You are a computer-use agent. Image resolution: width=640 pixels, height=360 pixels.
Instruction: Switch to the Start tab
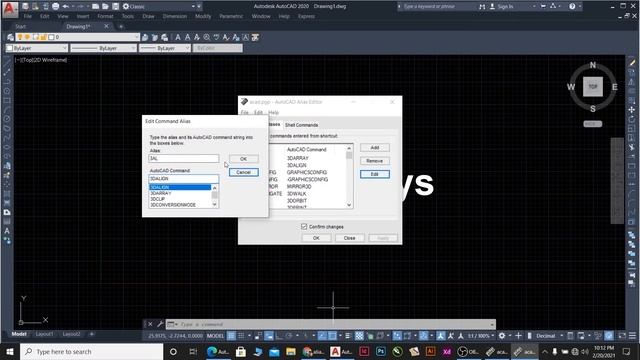pos(21,27)
